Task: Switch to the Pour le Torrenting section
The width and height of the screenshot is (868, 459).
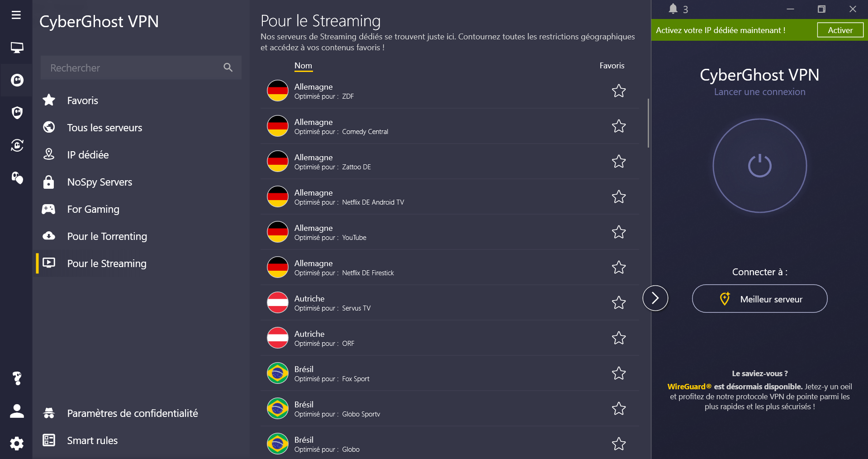Action: point(107,236)
